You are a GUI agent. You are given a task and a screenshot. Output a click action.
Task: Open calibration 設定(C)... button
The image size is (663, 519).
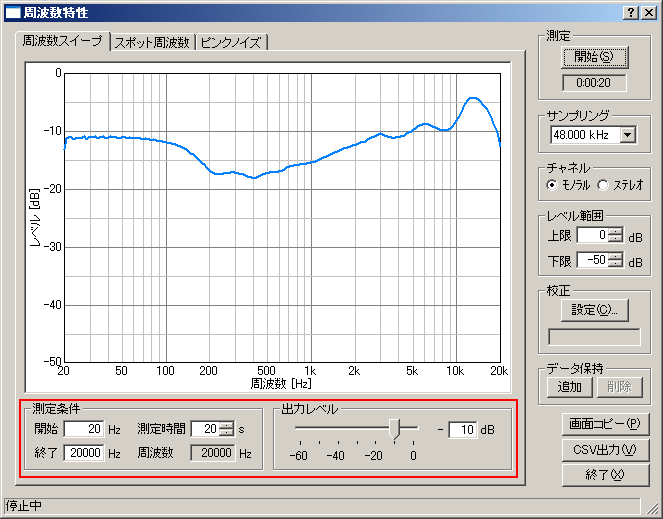point(594,310)
